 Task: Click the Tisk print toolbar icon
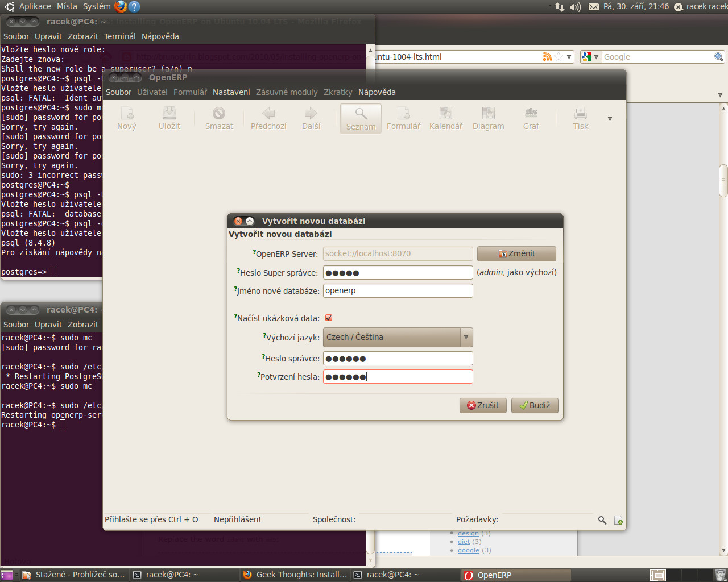coord(581,119)
